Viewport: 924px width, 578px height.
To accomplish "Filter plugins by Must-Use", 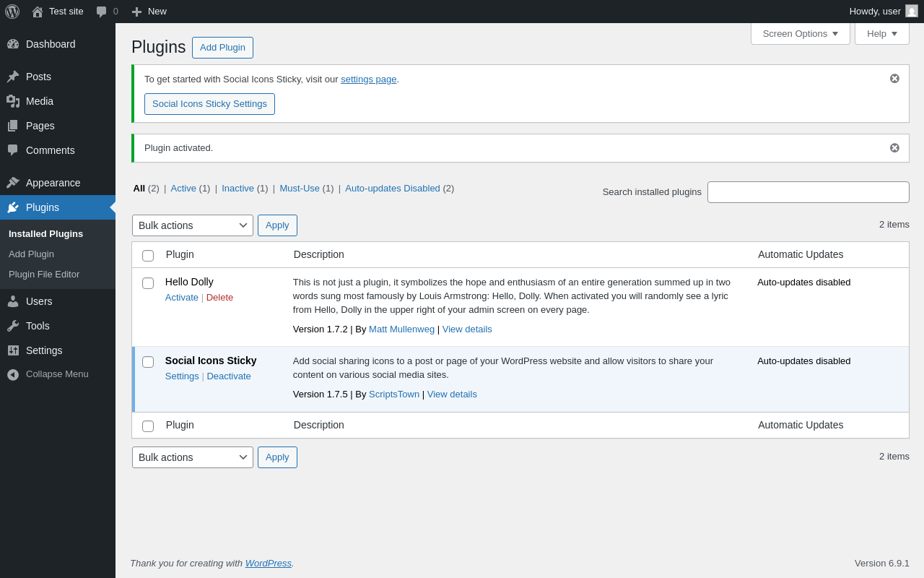I will click(300, 189).
